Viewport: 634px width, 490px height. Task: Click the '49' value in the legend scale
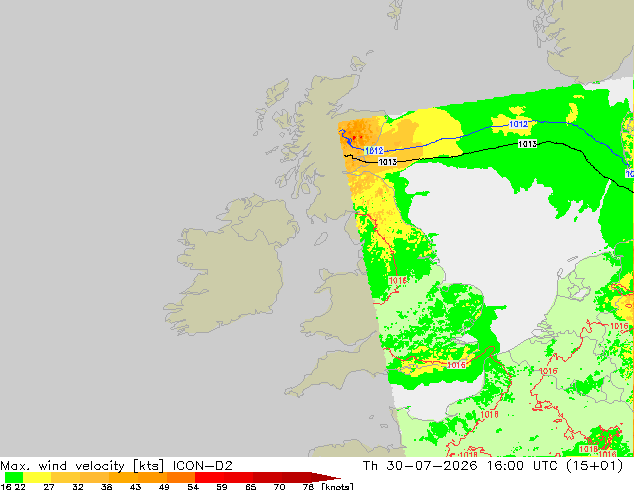(164, 486)
